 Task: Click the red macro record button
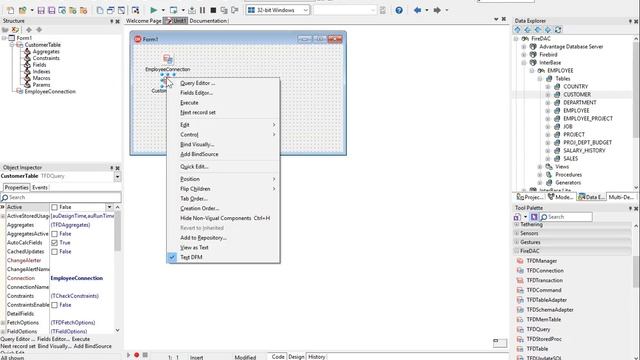[136, 355]
